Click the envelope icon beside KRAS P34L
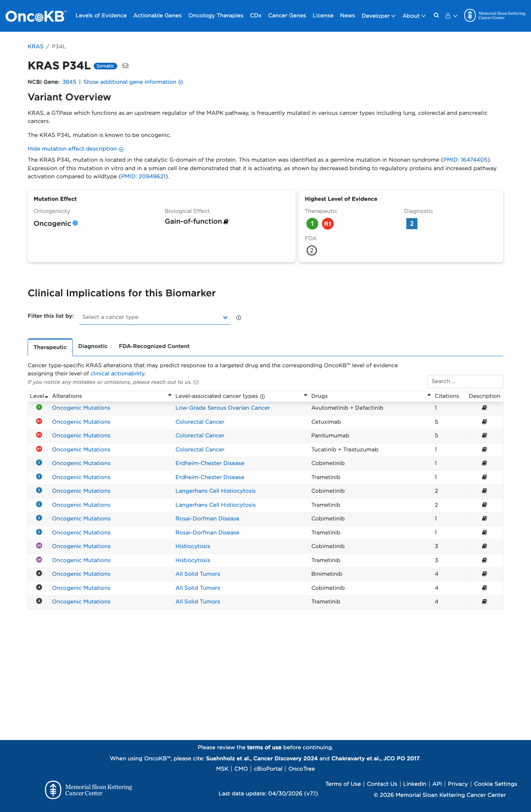 point(125,66)
